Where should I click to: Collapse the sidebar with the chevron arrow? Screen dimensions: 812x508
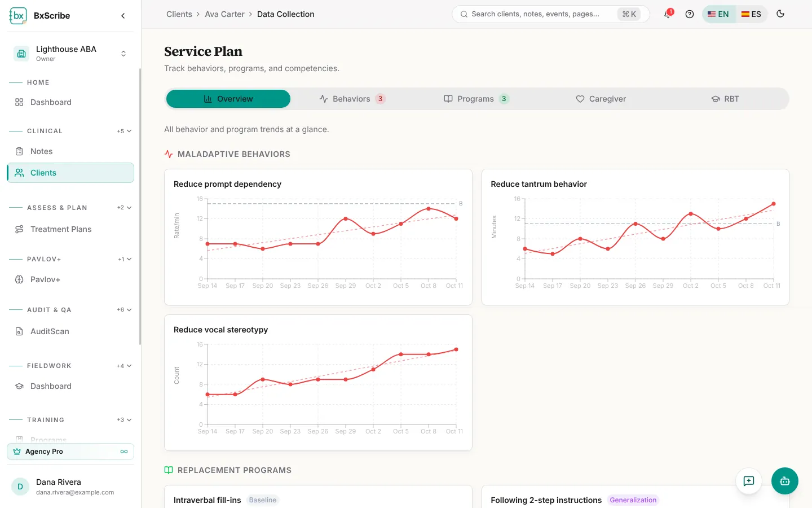click(x=123, y=16)
